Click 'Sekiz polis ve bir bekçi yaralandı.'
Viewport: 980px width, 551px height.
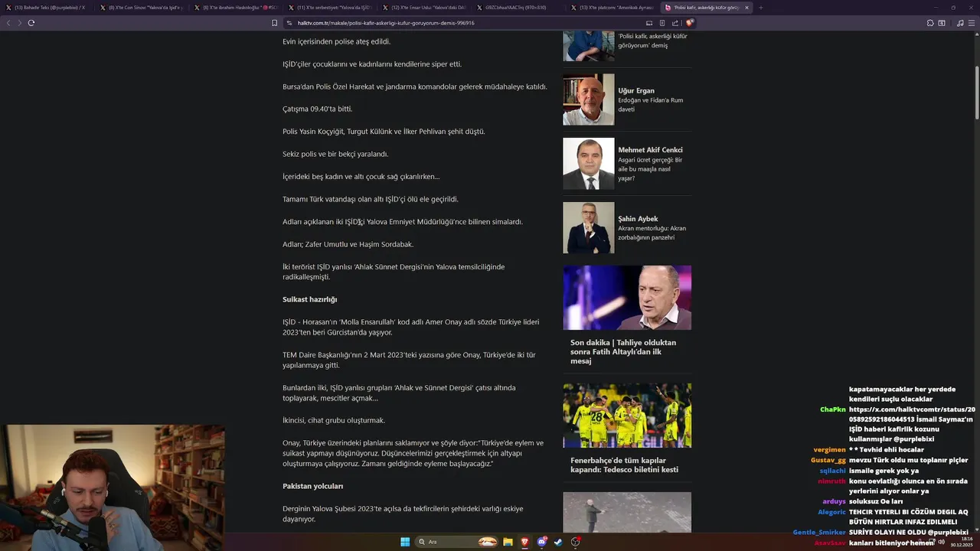[335, 154]
